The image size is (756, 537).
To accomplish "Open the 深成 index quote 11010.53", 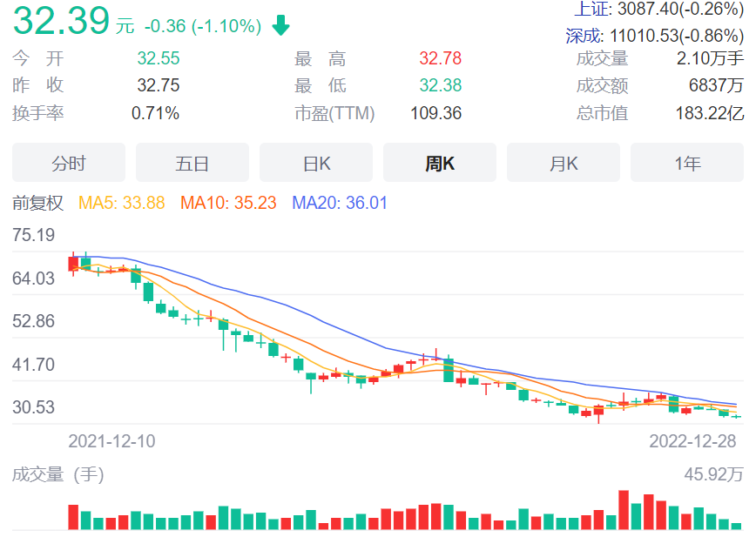I will 655,37.
